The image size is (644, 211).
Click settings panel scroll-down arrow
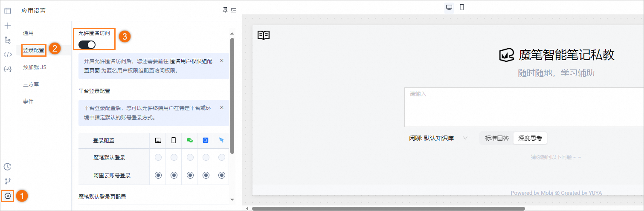coord(232,199)
